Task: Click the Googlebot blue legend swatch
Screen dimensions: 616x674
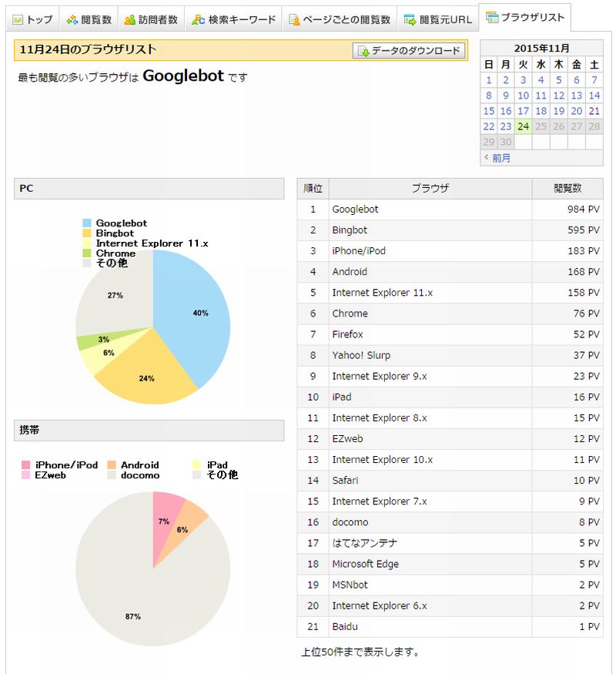Action: point(87,223)
